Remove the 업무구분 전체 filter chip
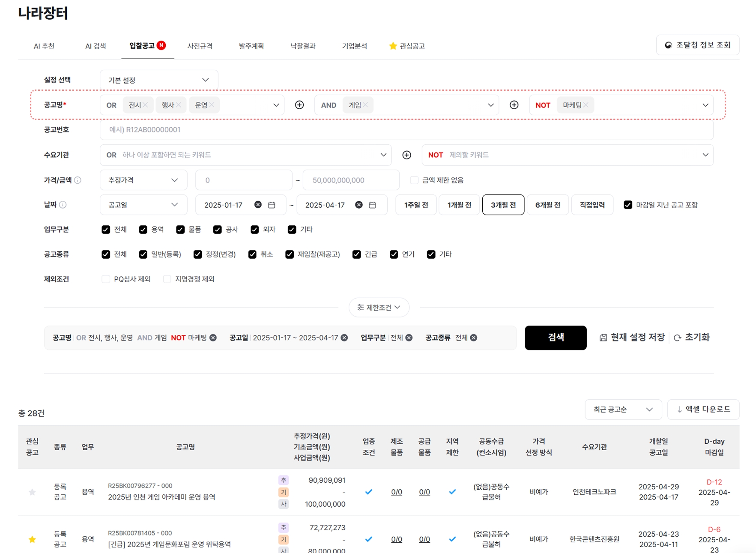Viewport: 756px width, 553px height. click(409, 338)
